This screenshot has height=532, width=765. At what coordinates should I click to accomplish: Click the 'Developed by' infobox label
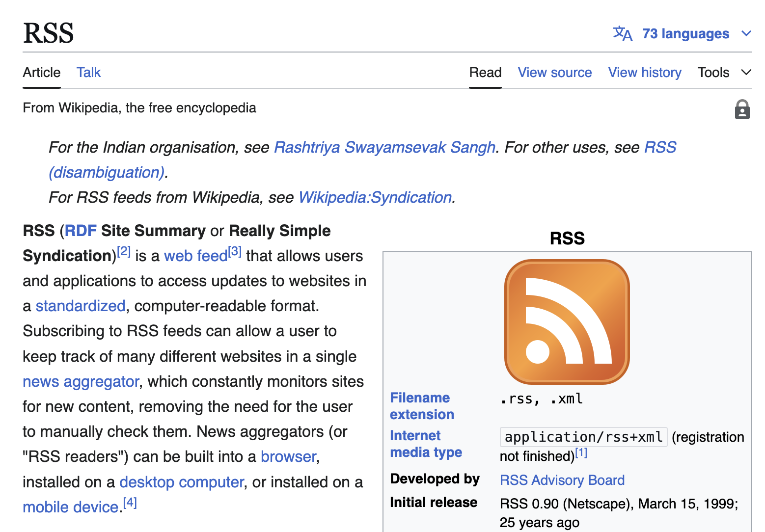point(435,479)
